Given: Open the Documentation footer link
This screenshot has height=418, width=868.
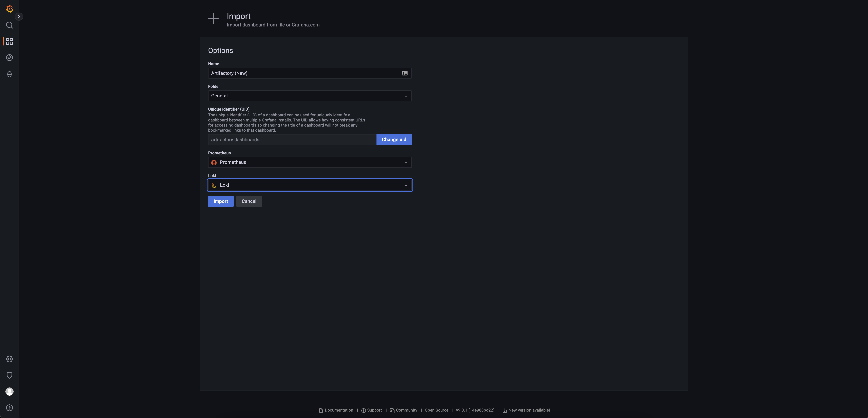Looking at the screenshot, I should pos(338,410).
